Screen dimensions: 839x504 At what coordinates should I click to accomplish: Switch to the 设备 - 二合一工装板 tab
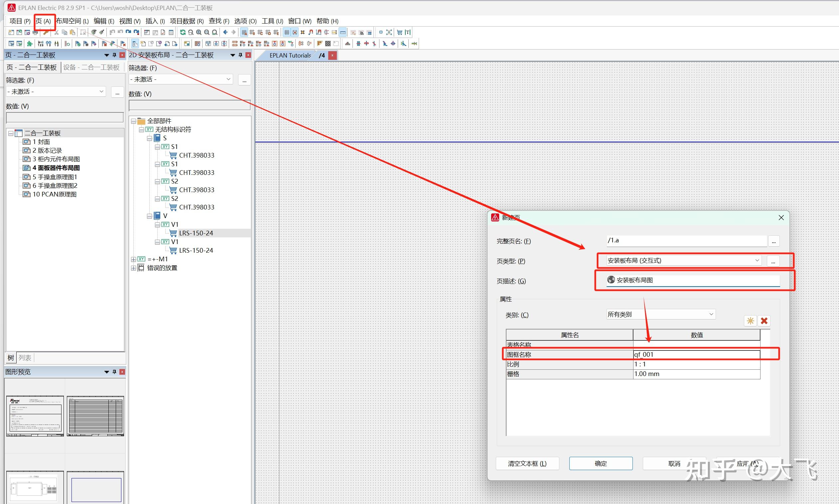[x=91, y=67]
